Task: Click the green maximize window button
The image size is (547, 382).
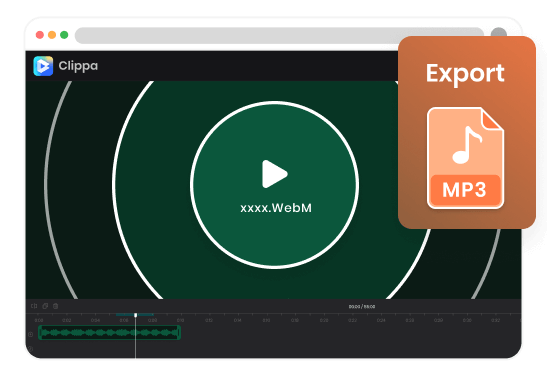Action: pos(64,35)
